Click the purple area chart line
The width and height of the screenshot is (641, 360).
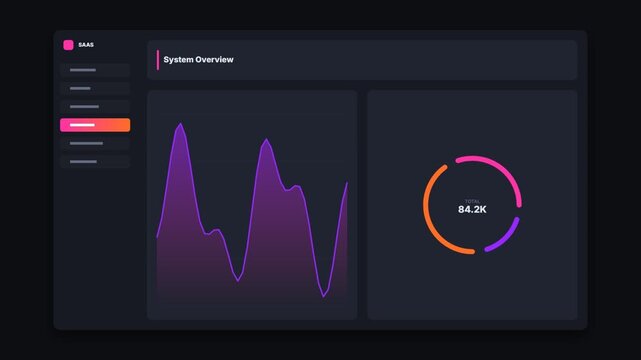252,210
